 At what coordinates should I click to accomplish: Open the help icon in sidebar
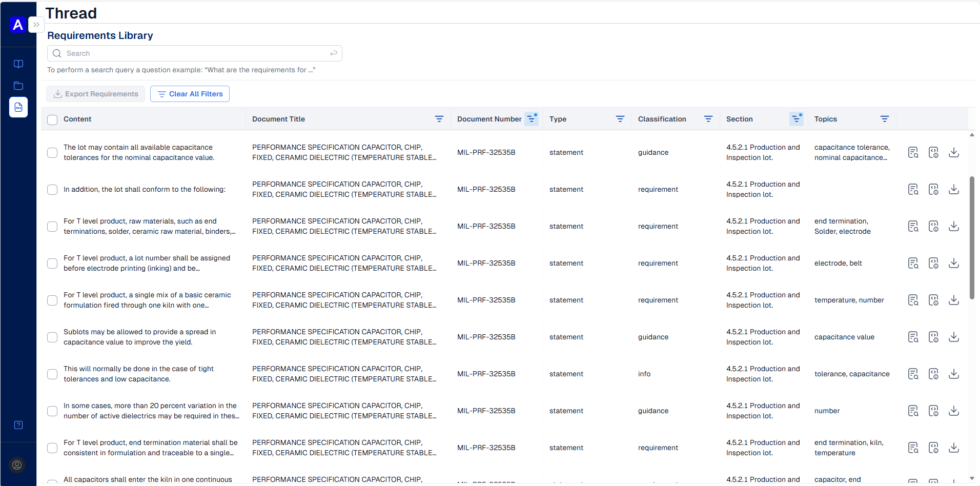point(18,425)
